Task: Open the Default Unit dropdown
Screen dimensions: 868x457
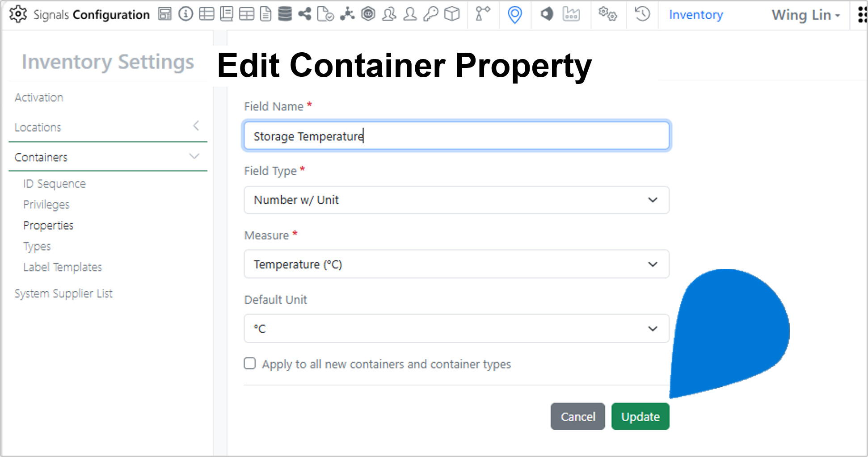Action: point(456,328)
